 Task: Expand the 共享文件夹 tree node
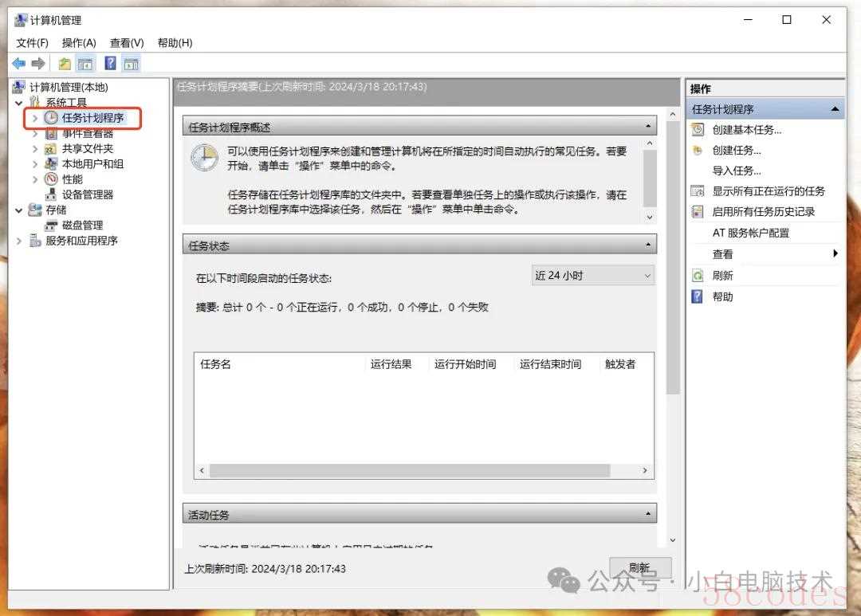point(35,149)
